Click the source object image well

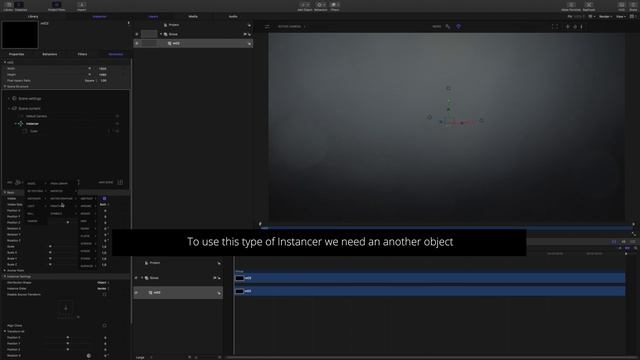66,309
